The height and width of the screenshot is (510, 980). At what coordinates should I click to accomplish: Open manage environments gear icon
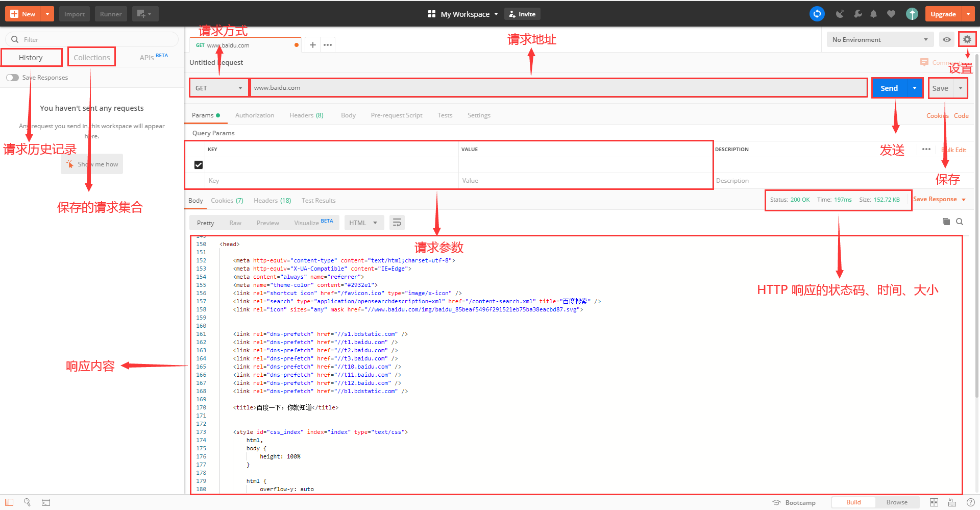tap(967, 39)
